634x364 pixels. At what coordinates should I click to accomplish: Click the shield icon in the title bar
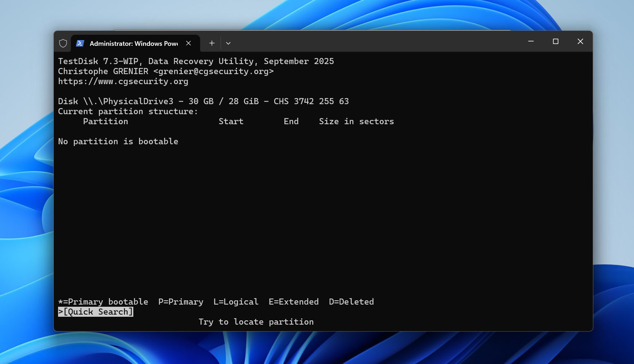pyautogui.click(x=63, y=43)
